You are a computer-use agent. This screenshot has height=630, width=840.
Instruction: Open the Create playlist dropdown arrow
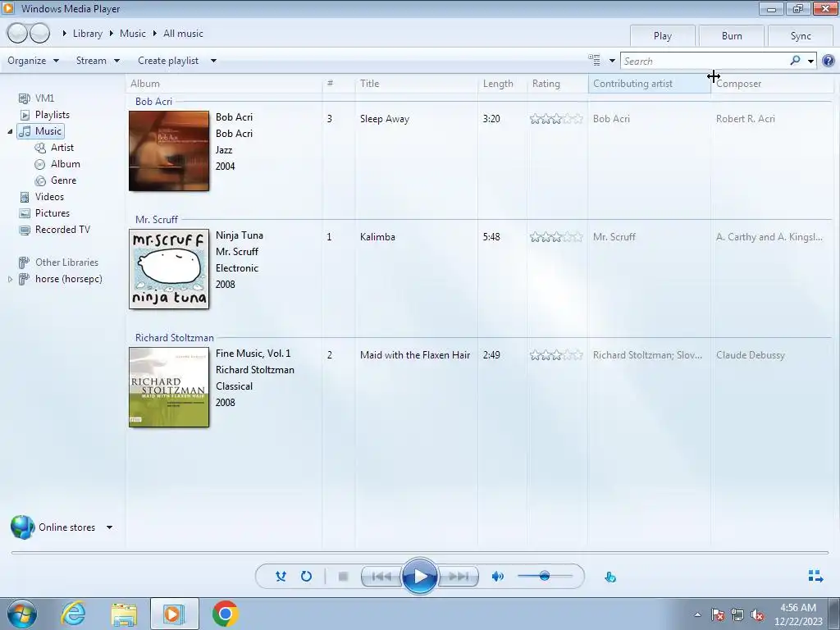pos(213,61)
